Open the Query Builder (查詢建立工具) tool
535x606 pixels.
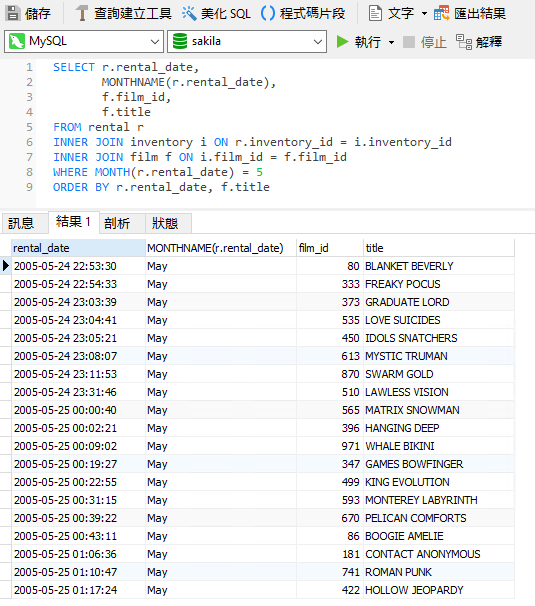pyautogui.click(x=123, y=14)
